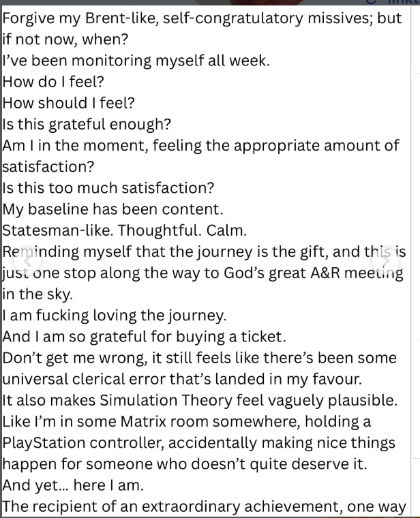This screenshot has width=420, height=518.
Task: Click the line "How should I feel?"
Action: [69, 103]
